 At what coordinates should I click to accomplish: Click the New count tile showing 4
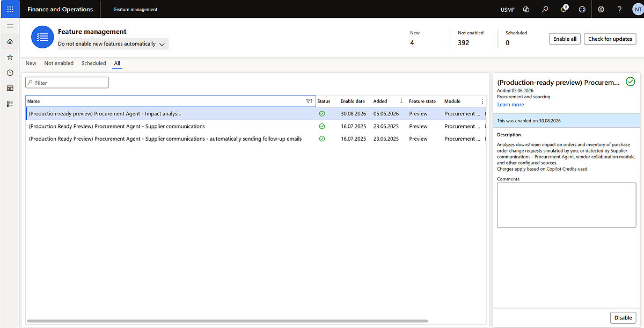point(415,38)
